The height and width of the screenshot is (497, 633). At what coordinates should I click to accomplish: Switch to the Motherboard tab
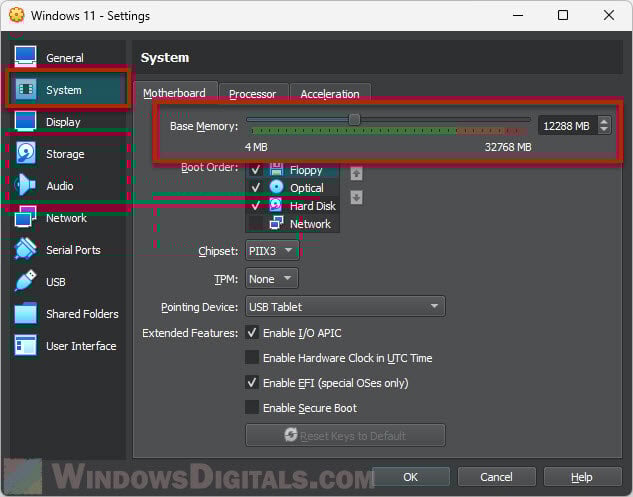(174, 93)
